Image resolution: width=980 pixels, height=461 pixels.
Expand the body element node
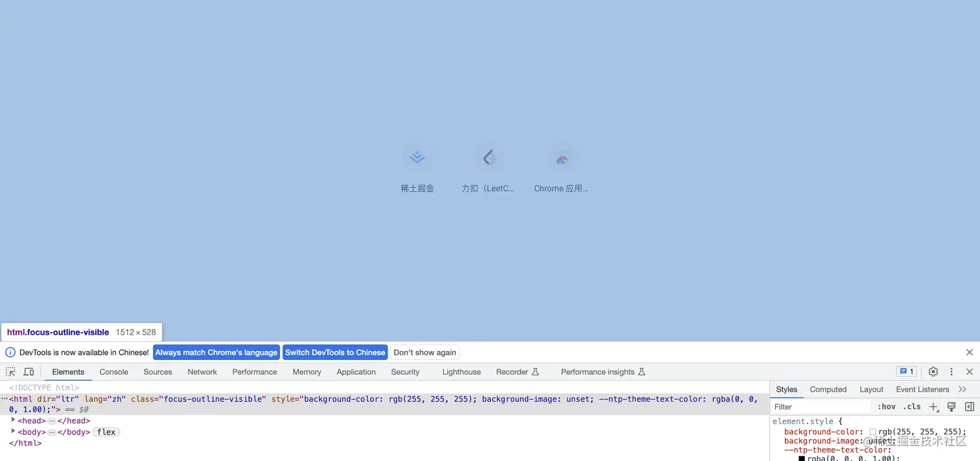[14, 431]
